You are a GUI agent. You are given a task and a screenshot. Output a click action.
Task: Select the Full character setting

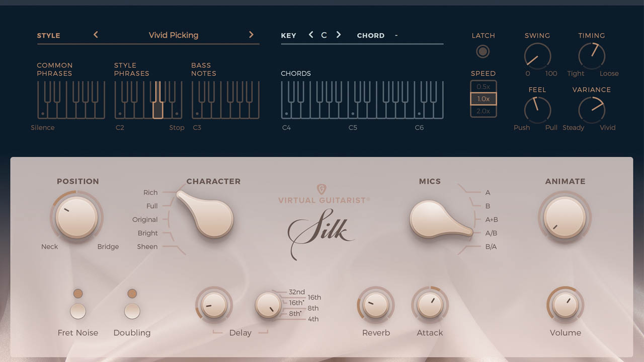point(152,206)
